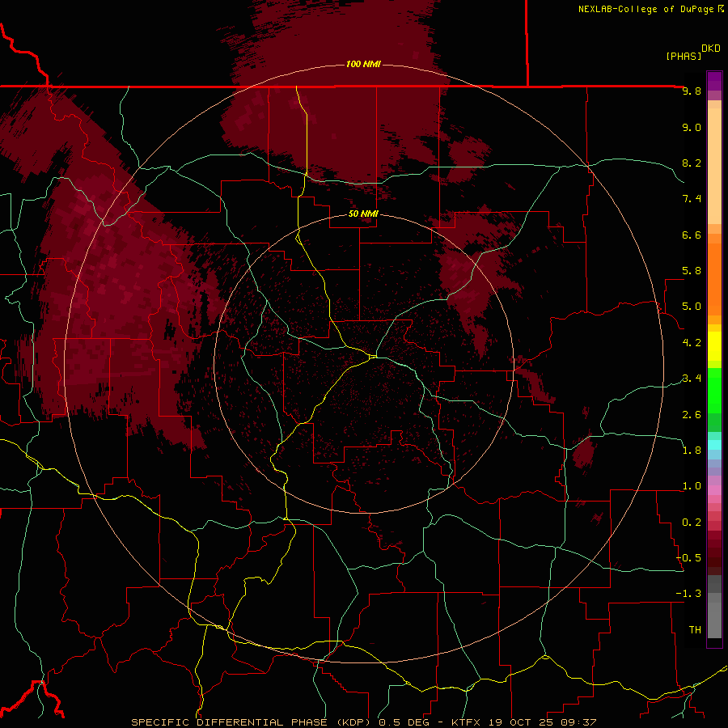Pick the purple segment atop the color bar

(714, 81)
